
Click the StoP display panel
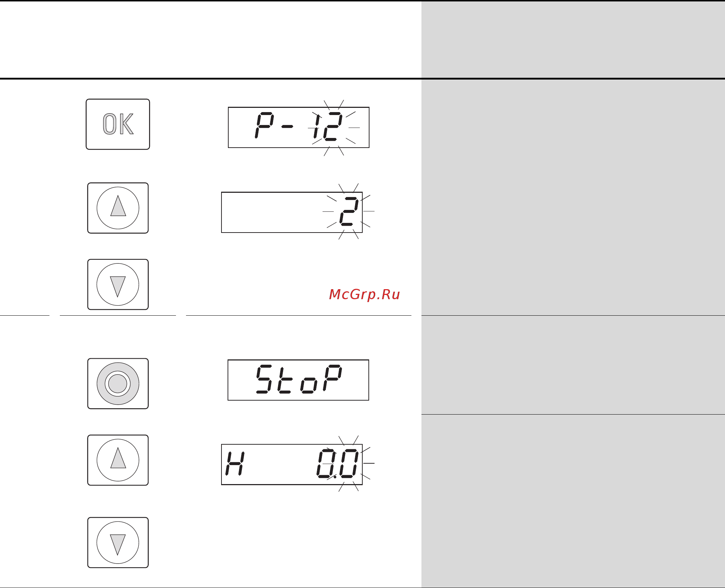(x=298, y=380)
